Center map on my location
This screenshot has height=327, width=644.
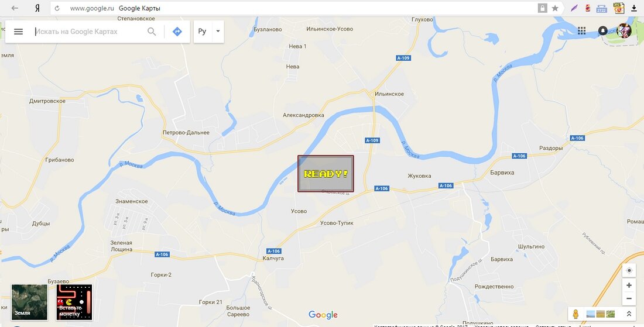pos(629,271)
